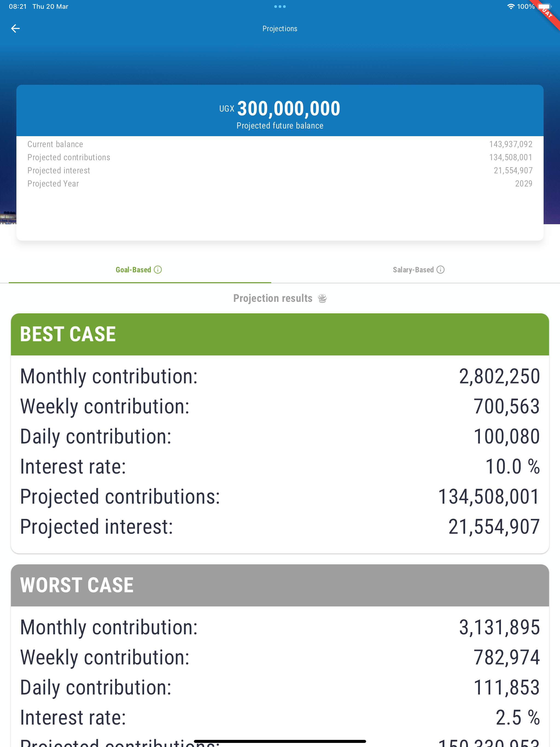Tap summary card value 134,508,001
The height and width of the screenshot is (747, 560).
point(511,157)
